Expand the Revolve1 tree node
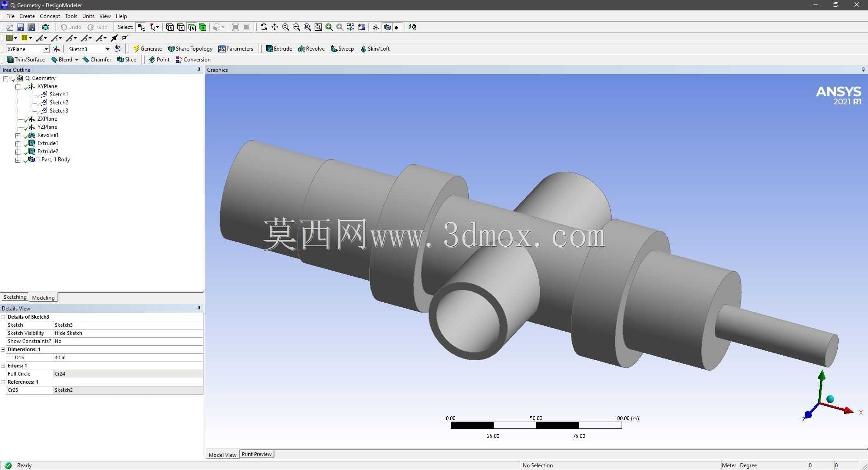 18,135
